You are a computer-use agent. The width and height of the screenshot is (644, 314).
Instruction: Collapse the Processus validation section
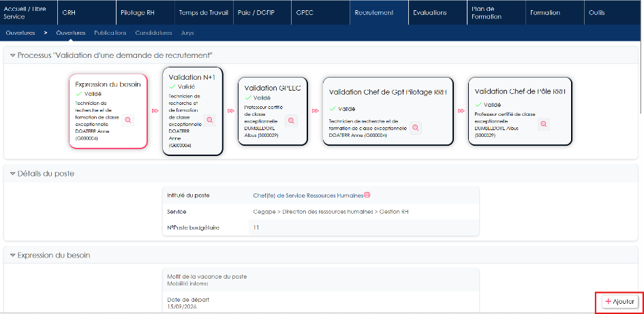tap(12, 55)
